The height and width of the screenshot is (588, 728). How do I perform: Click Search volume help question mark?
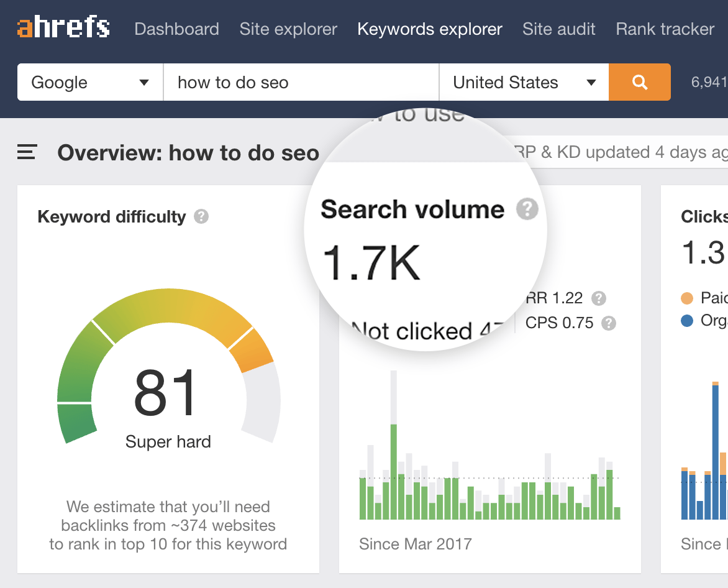527,209
